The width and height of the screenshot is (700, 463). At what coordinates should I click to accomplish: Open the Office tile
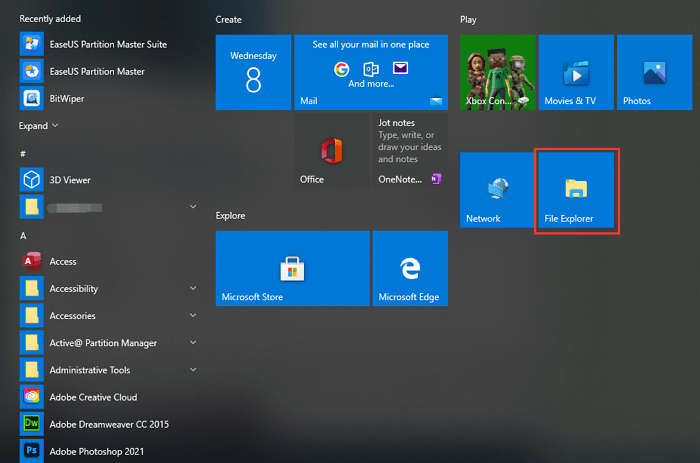332,151
